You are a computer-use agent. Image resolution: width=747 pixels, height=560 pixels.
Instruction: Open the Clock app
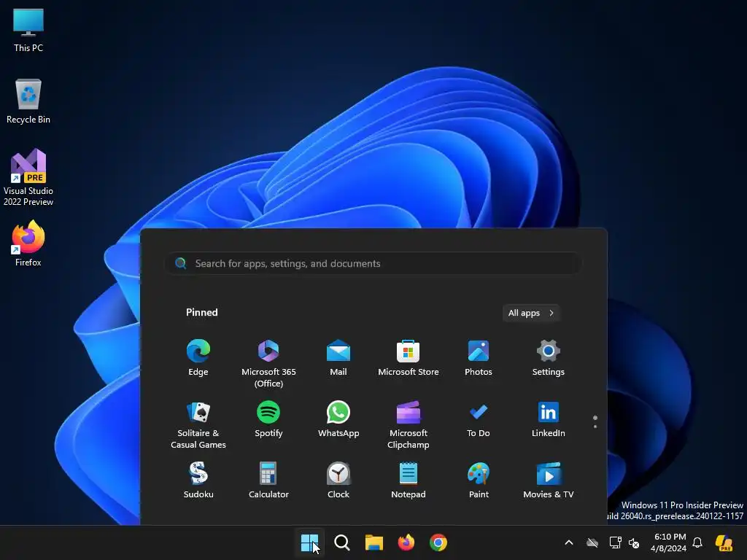[338, 480]
